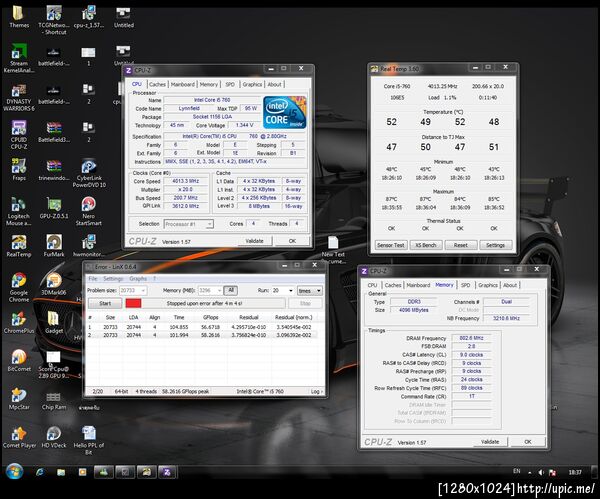The height and width of the screenshot is (499, 600).
Task: Open the Graphs menu in LinX
Action: click(138, 279)
